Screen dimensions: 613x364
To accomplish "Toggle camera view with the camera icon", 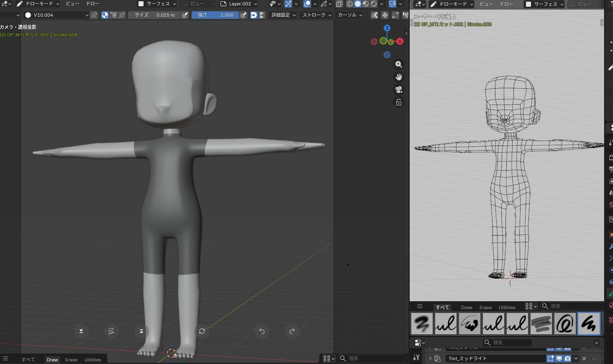I will click(399, 90).
